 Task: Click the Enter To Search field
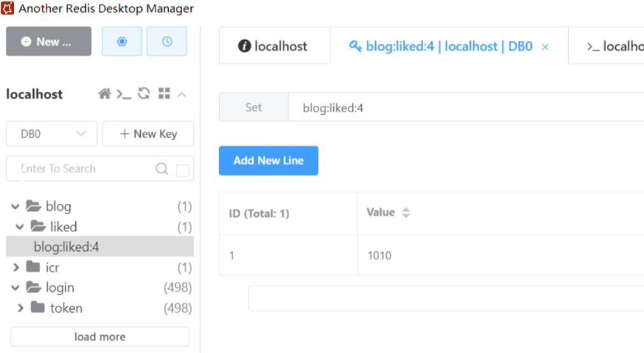point(80,169)
